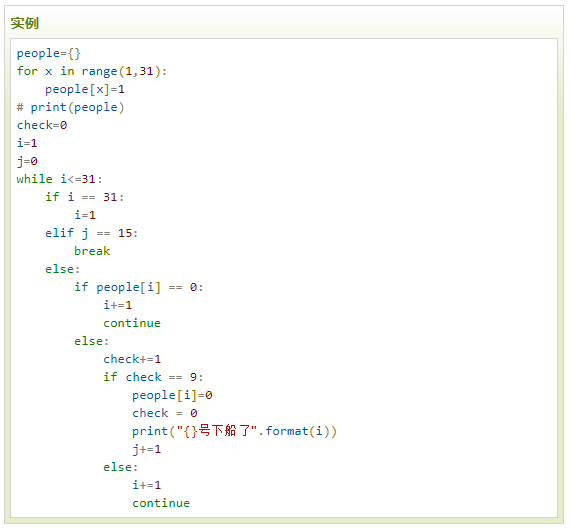Click the comment # print(people)
Screen dimensions: 571x532
(x=70, y=107)
